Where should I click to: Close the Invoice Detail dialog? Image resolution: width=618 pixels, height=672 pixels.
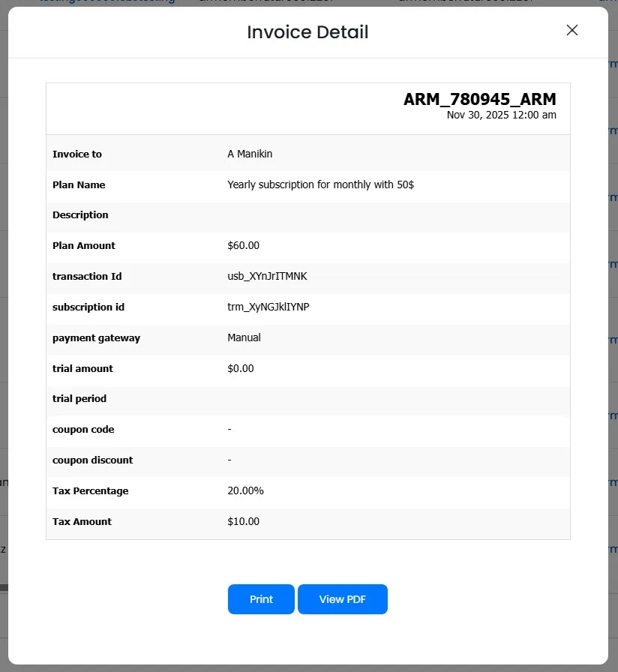(x=572, y=30)
